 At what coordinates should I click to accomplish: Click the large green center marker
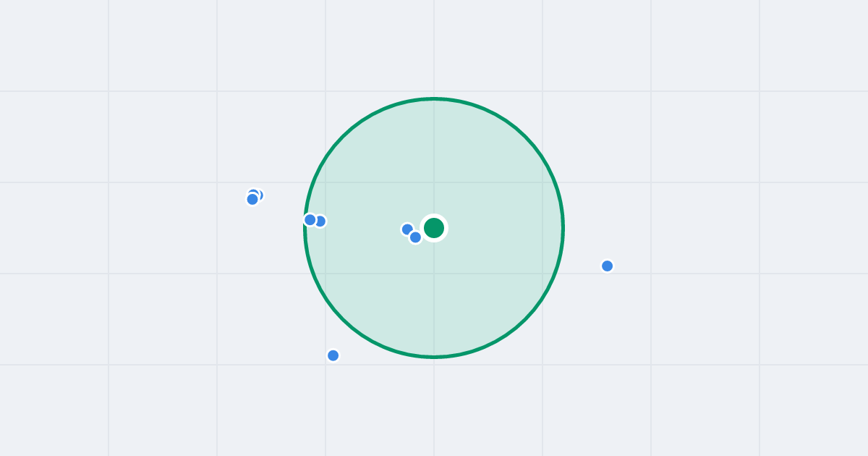(434, 228)
